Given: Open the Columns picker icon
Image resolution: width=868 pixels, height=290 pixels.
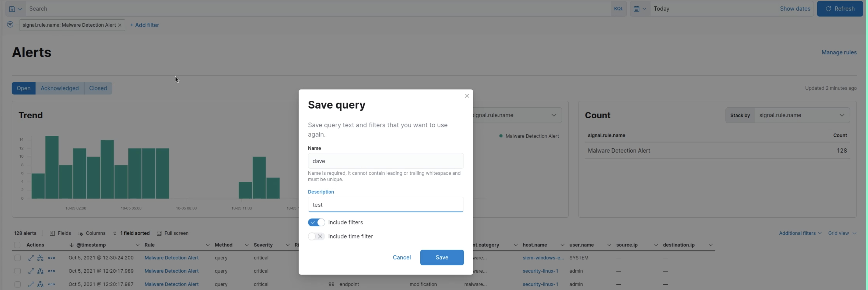Looking at the screenshot, I should click(81, 233).
